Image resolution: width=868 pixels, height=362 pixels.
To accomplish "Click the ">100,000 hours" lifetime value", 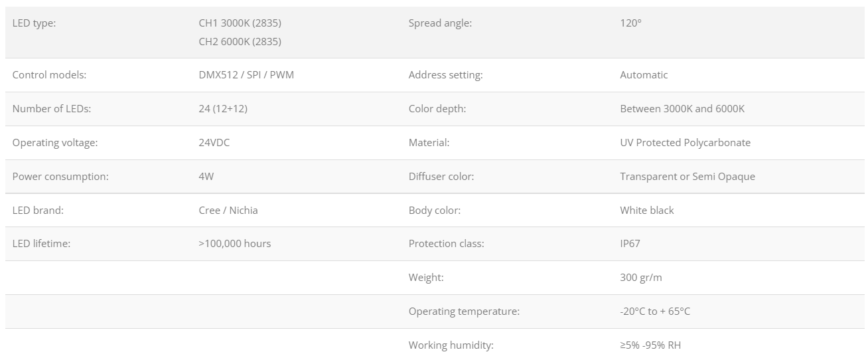I will tap(235, 244).
